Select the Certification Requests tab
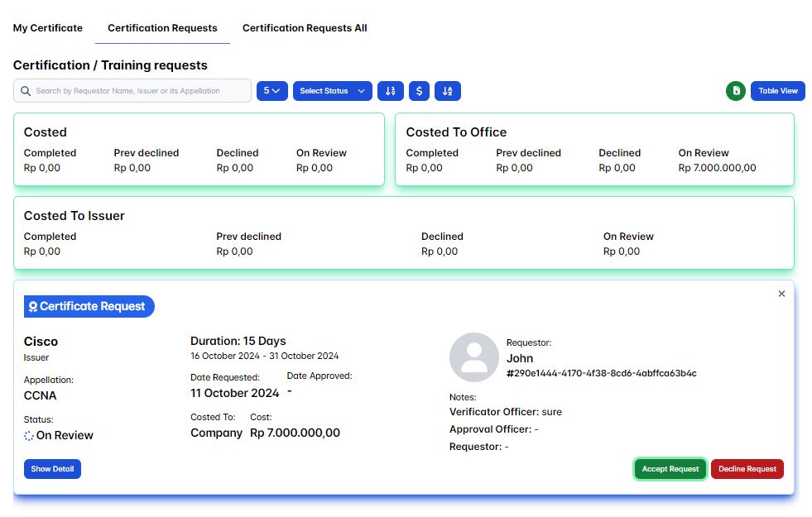The height and width of the screenshot is (517, 812). click(x=162, y=28)
